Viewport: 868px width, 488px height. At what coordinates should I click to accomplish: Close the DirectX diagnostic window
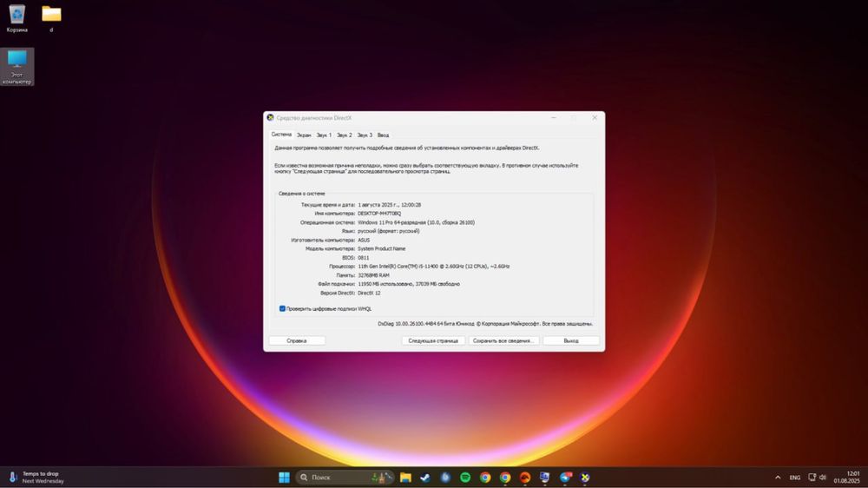click(595, 117)
